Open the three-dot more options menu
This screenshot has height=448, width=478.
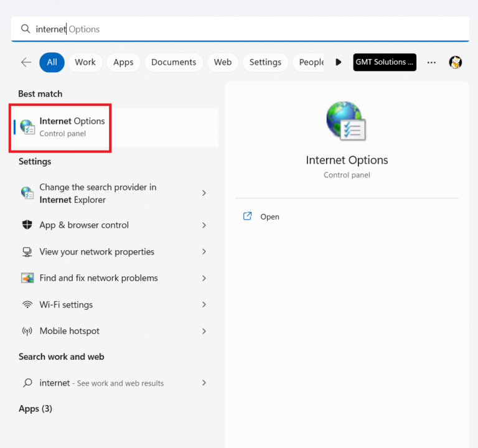(431, 62)
